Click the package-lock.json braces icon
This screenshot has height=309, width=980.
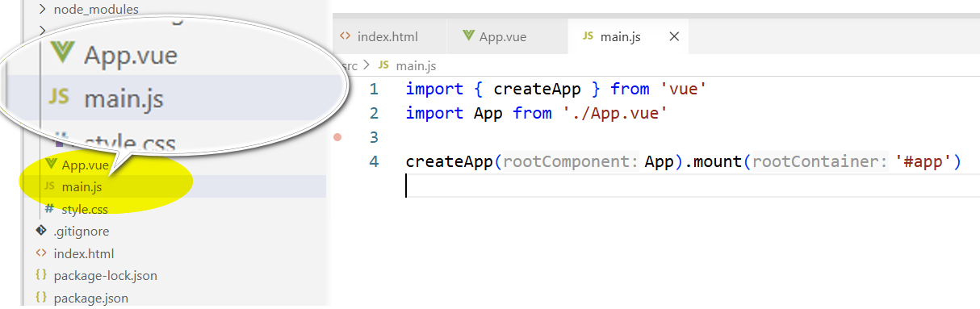coord(41,275)
